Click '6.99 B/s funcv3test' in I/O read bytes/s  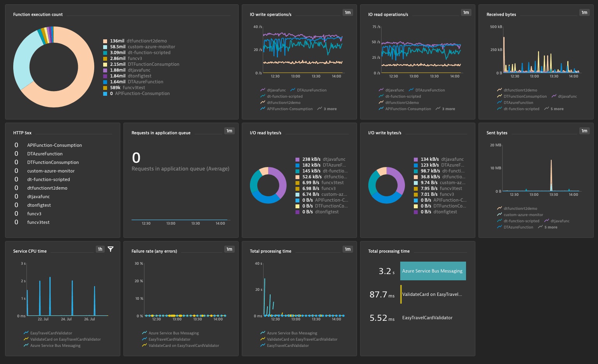click(320, 183)
